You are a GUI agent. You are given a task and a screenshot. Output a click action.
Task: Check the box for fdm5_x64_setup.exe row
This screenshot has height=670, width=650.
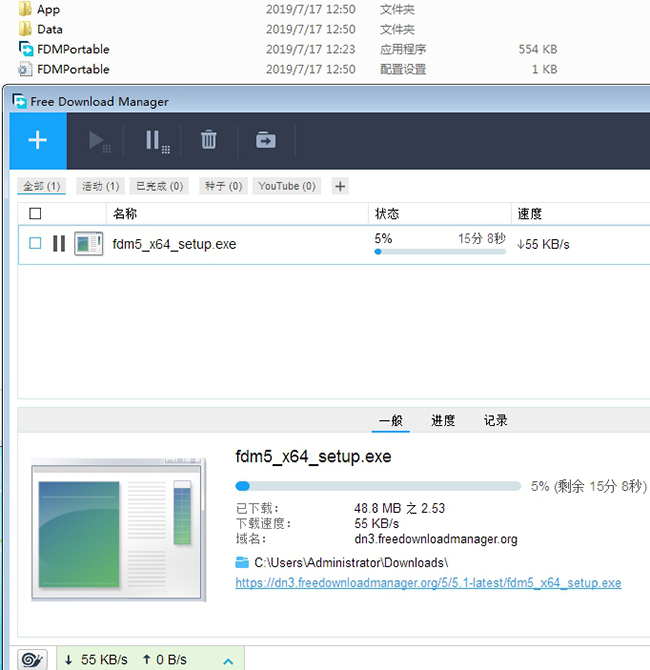(x=35, y=243)
